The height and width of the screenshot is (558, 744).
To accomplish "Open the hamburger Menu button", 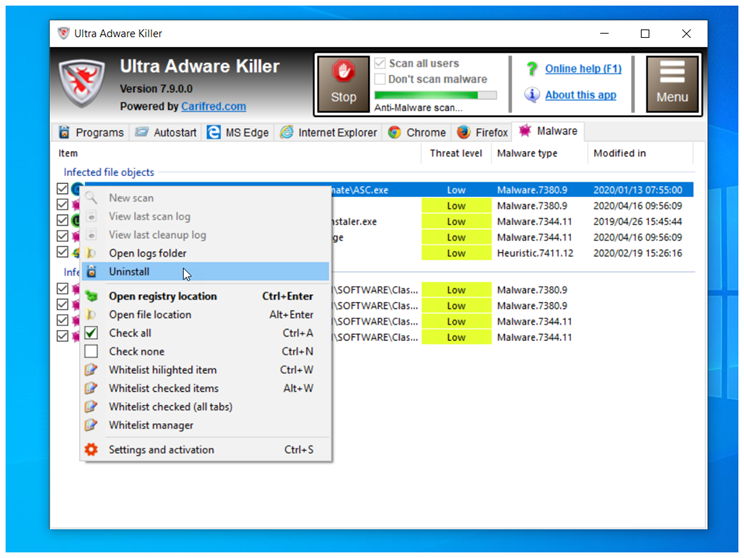I will pyautogui.click(x=672, y=84).
